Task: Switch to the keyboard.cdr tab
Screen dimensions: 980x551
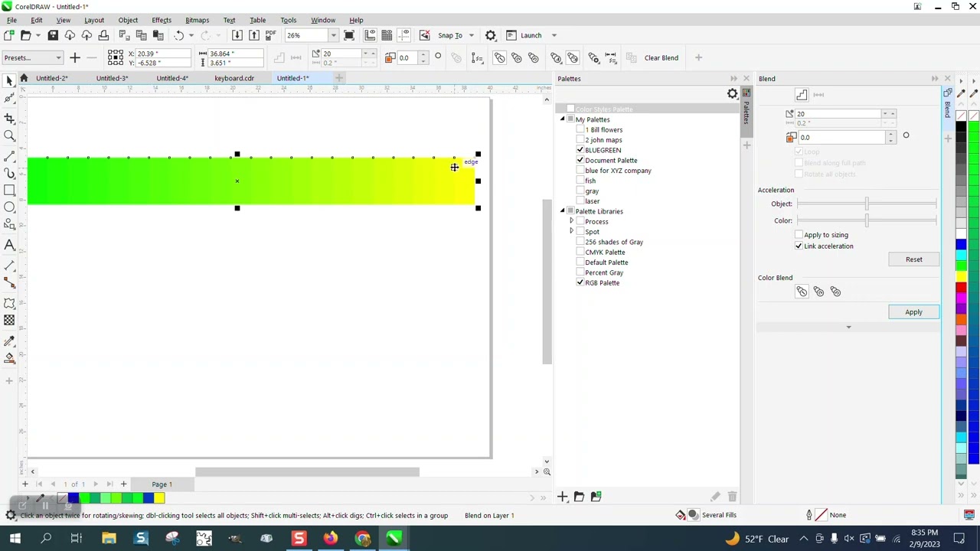Action: [x=234, y=78]
